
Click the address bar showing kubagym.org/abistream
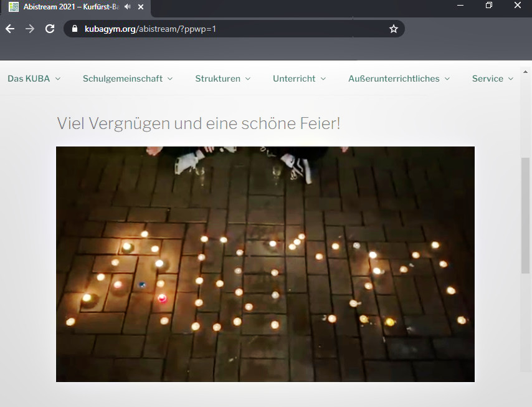[x=234, y=29]
